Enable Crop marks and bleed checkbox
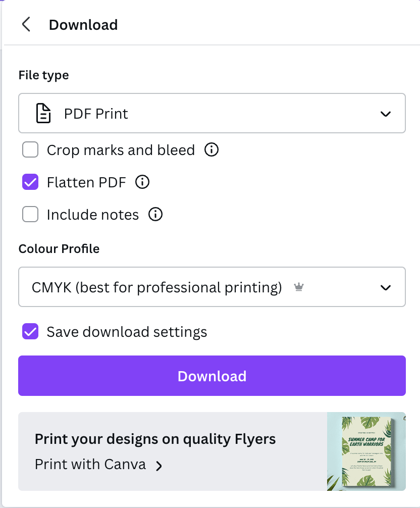The height and width of the screenshot is (508, 420). point(30,149)
